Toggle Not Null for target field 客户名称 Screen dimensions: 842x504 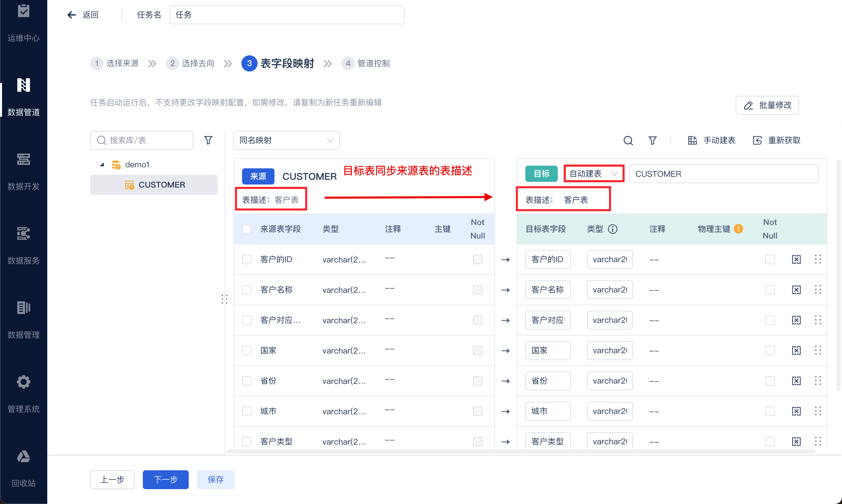(770, 290)
